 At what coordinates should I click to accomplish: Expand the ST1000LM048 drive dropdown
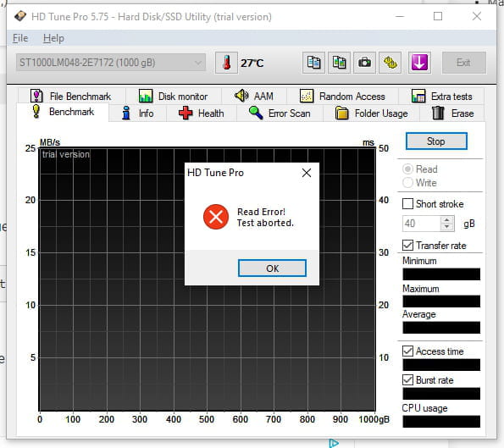tap(111, 63)
